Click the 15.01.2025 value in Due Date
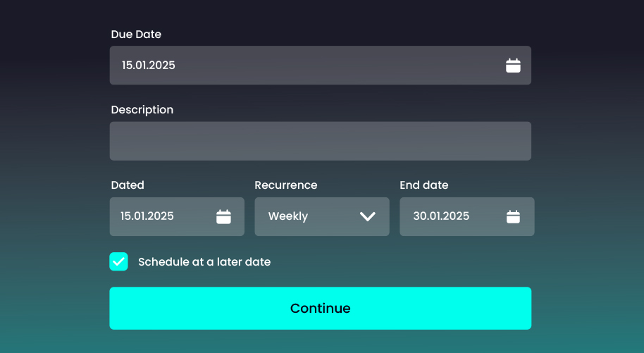 pos(149,66)
